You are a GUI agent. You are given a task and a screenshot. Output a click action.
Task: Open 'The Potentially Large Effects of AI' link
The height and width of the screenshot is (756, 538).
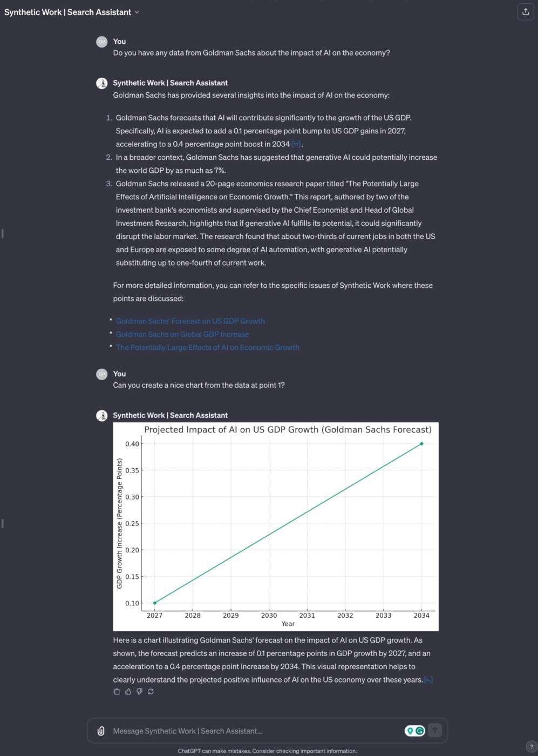click(207, 347)
